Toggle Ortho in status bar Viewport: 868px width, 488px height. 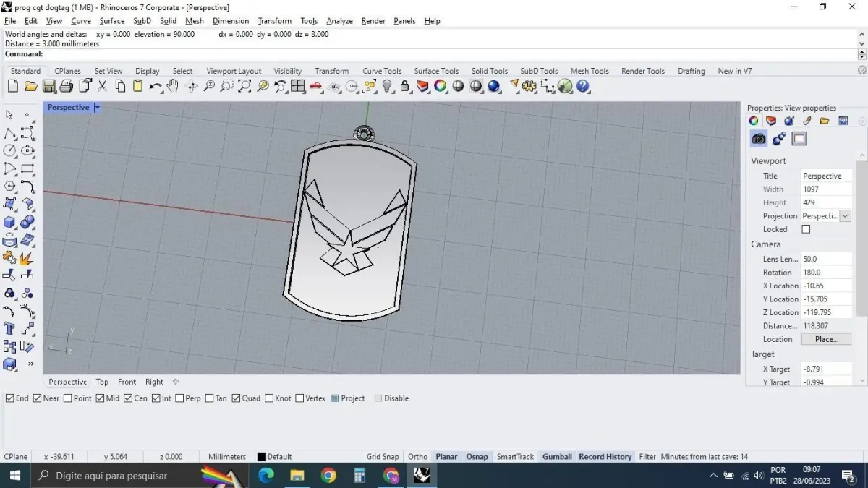(x=417, y=457)
